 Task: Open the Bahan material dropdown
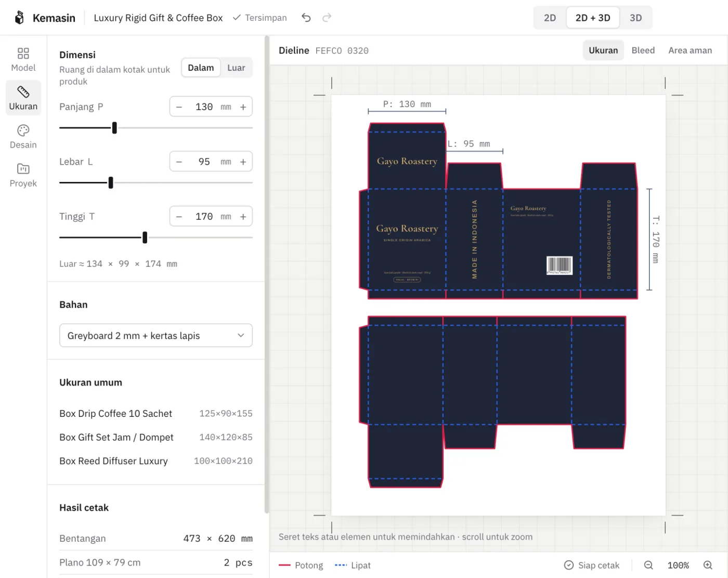click(x=156, y=336)
